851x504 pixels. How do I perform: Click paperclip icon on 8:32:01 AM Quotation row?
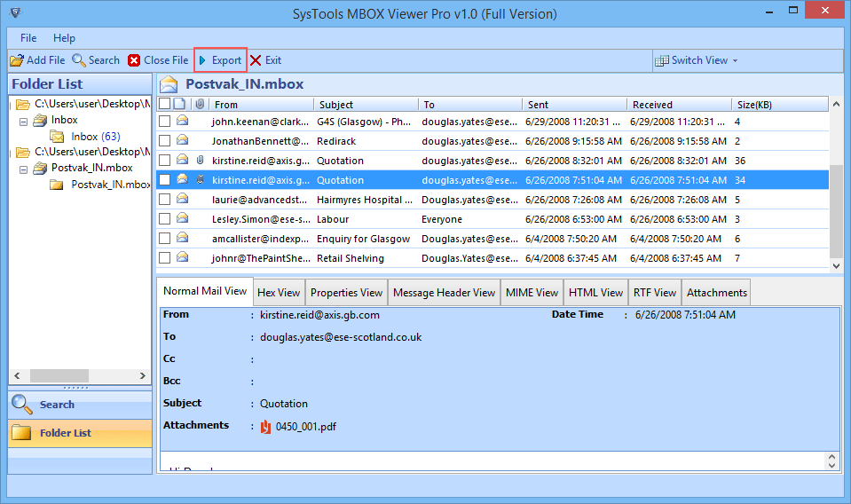pyautogui.click(x=200, y=160)
